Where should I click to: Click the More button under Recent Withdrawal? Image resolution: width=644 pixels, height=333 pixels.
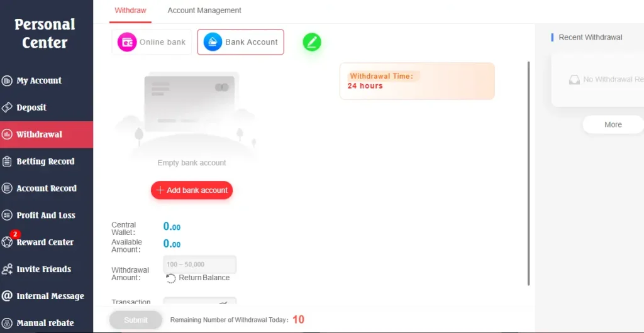tap(613, 124)
